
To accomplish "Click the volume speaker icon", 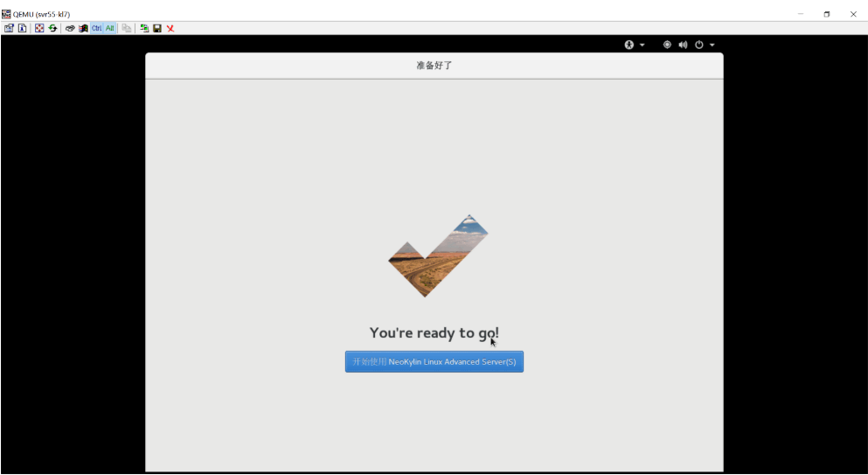I will 683,45.
